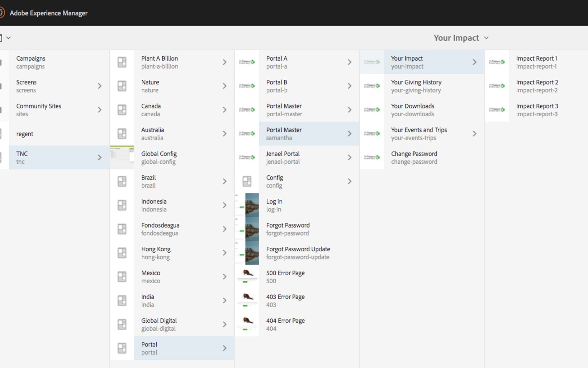
Task: Expand the Nature folder chevron
Action: 224,86
